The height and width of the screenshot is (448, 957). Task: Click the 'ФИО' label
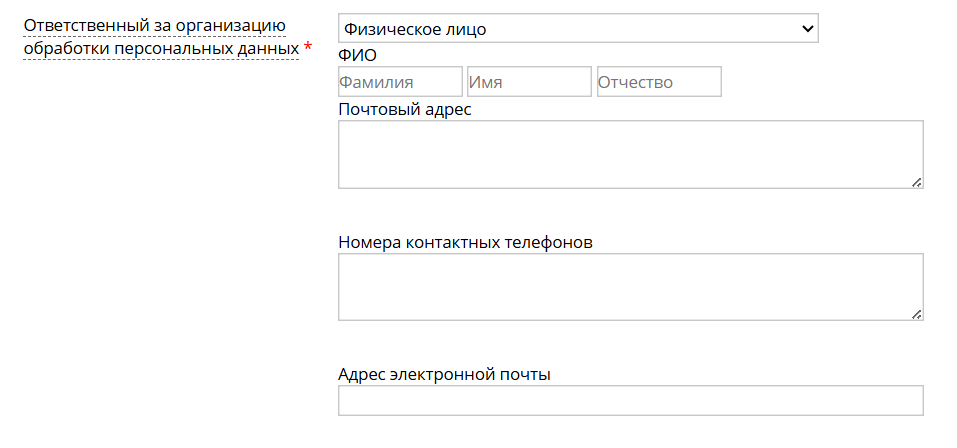(x=358, y=56)
